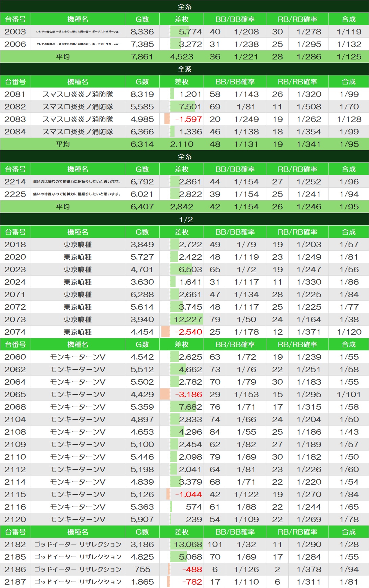
Task: Select the first 全系 section header
Action: (x=184, y=6)
